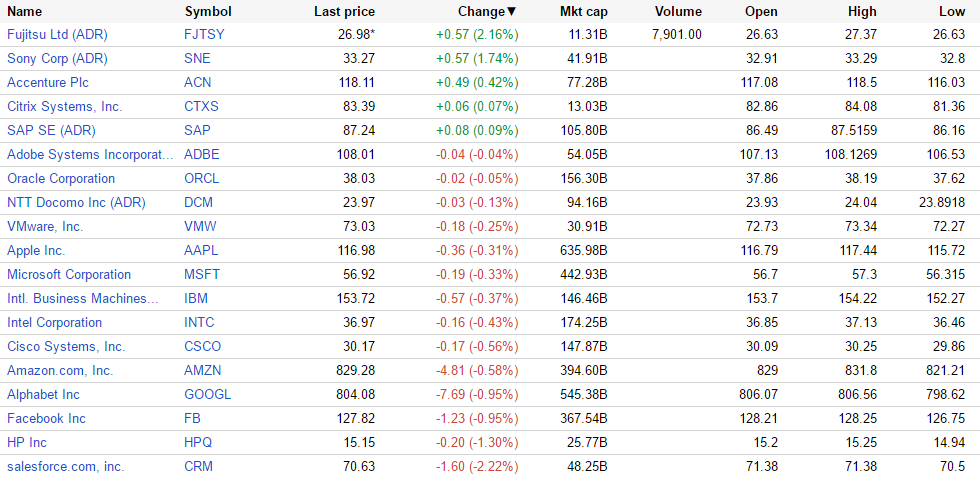This screenshot has width=980, height=478.
Task: Open Oracle Corporation stock page
Action: tap(61, 179)
